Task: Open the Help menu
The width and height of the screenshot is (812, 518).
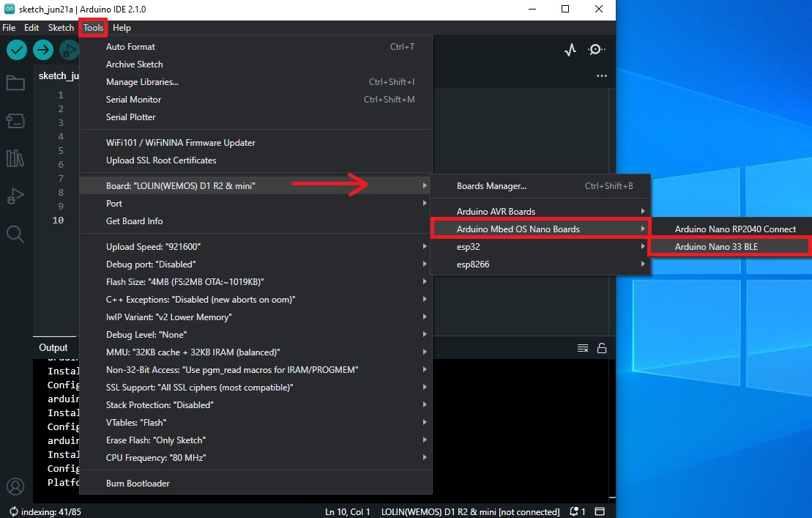Action: [x=122, y=27]
